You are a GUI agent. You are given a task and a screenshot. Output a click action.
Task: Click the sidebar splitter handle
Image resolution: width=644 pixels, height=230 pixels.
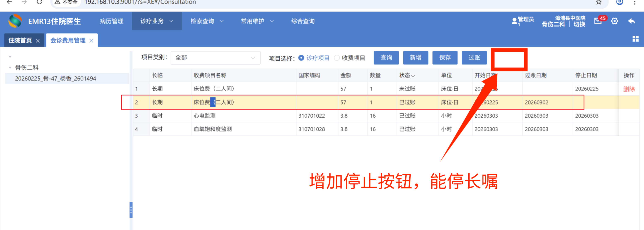tap(131, 210)
